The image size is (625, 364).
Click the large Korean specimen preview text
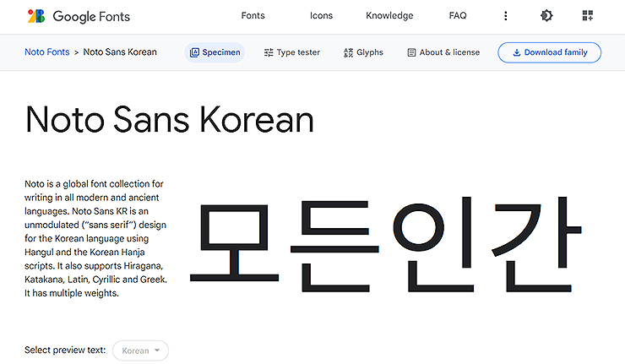(385, 244)
